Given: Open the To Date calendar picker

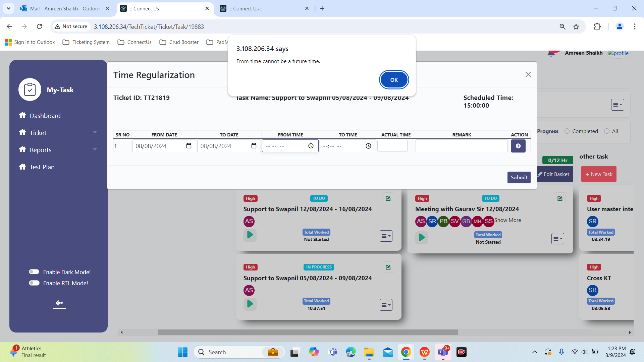Looking at the screenshot, I should pyautogui.click(x=254, y=146).
